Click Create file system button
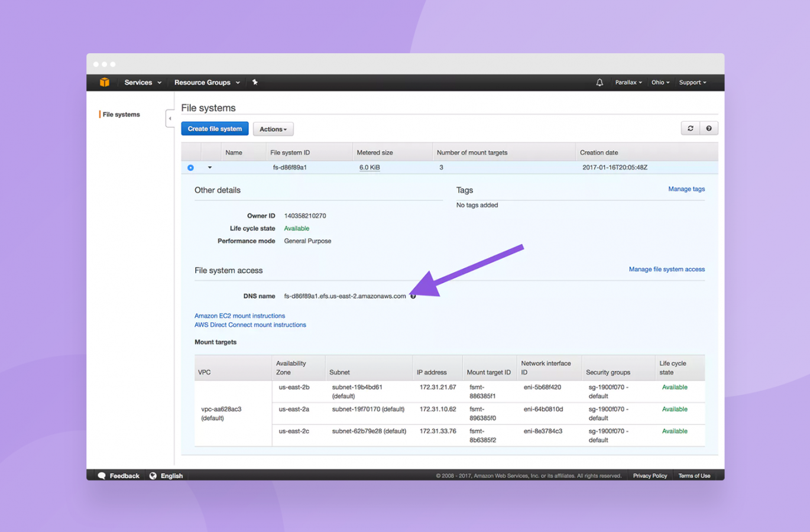 click(x=215, y=129)
